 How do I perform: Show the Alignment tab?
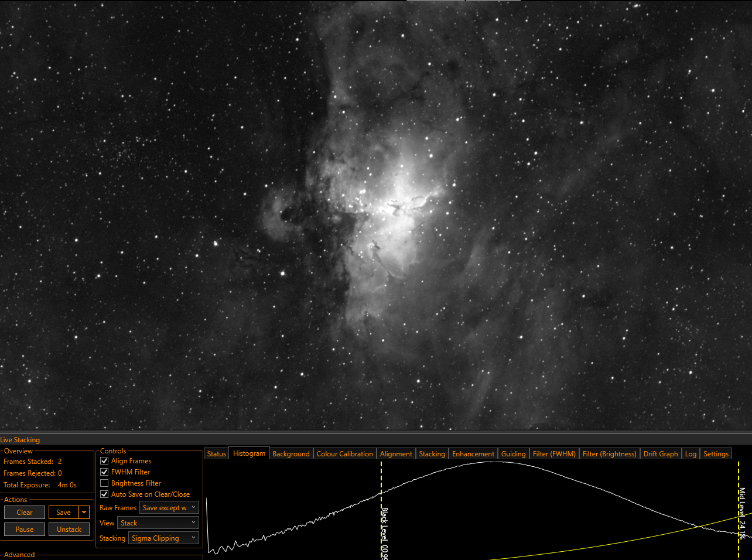click(x=396, y=454)
